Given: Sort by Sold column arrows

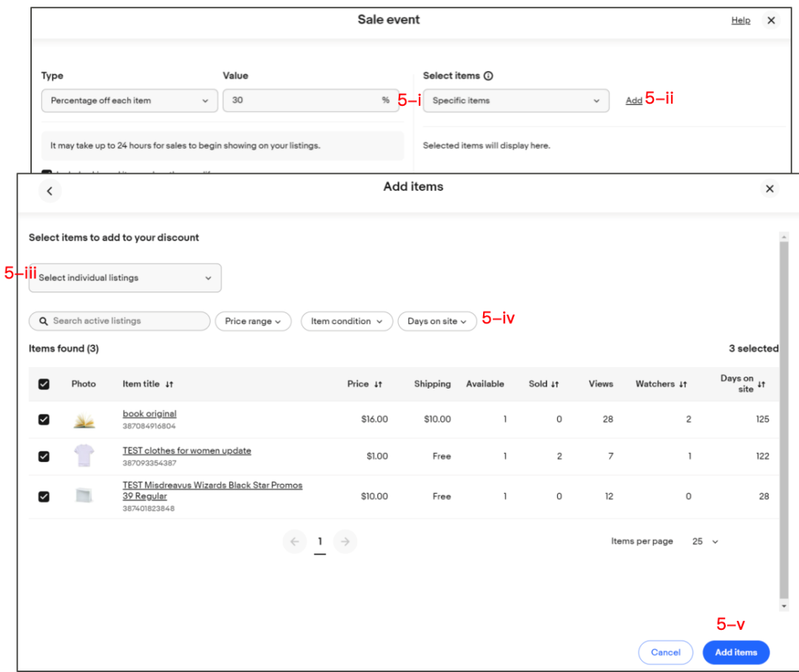Looking at the screenshot, I should click(555, 384).
